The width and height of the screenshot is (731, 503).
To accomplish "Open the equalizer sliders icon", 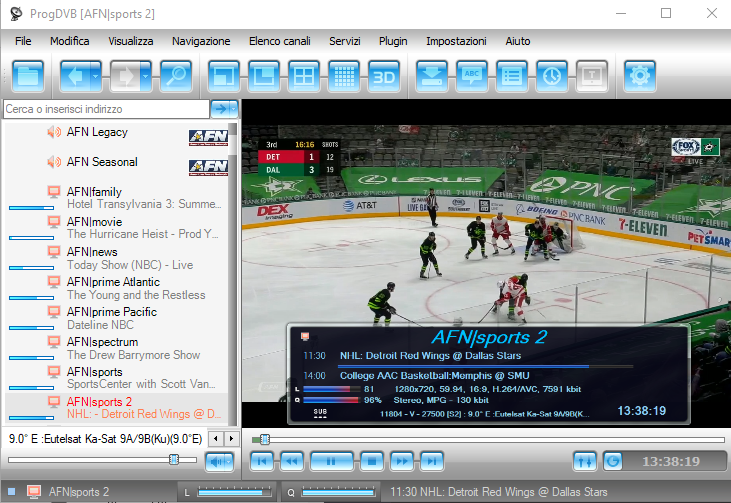I will pos(585,462).
